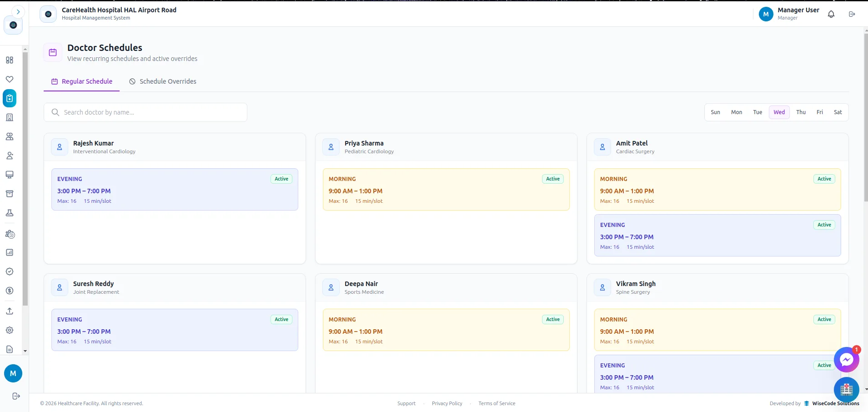
Task: Click Amit Patel's evening slot card
Action: (x=717, y=236)
